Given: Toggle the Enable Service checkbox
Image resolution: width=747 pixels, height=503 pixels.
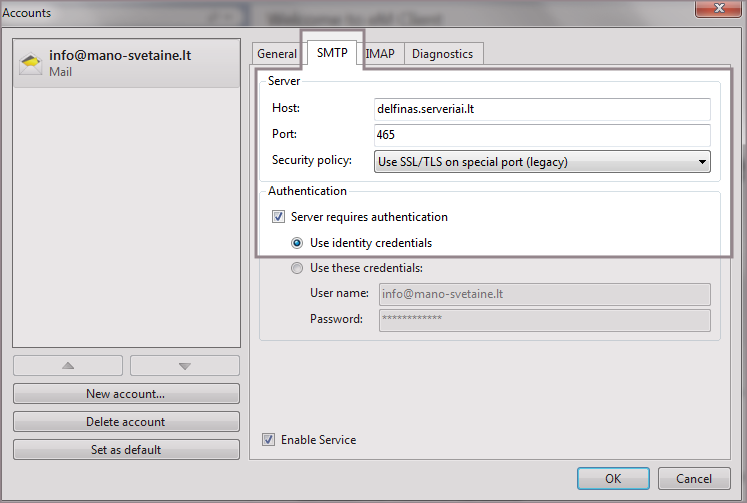Looking at the screenshot, I should pos(268,439).
